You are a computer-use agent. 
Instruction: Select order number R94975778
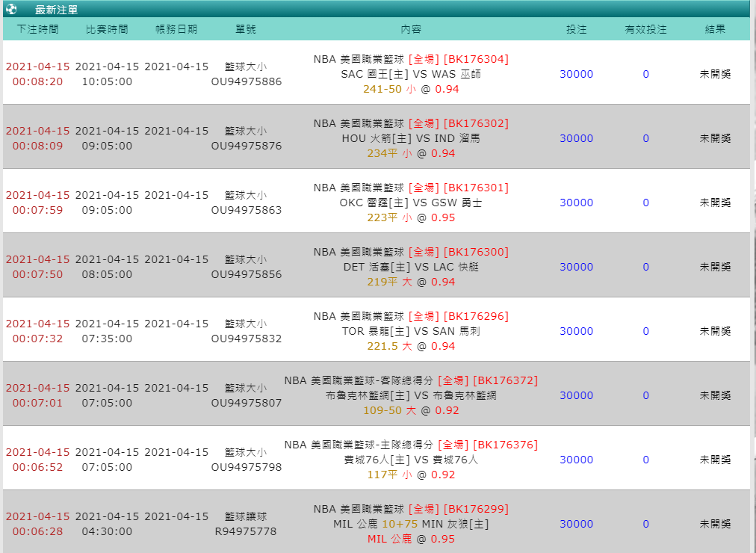click(246, 531)
